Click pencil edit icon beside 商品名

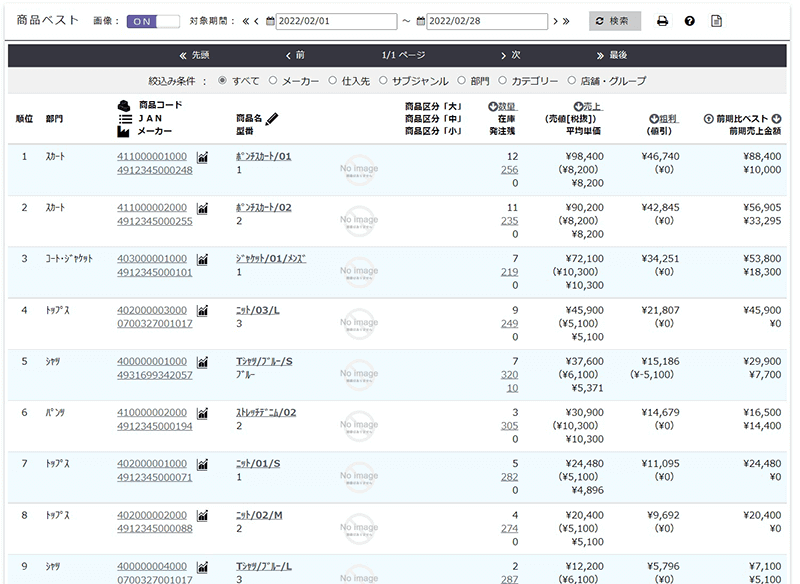click(x=272, y=118)
